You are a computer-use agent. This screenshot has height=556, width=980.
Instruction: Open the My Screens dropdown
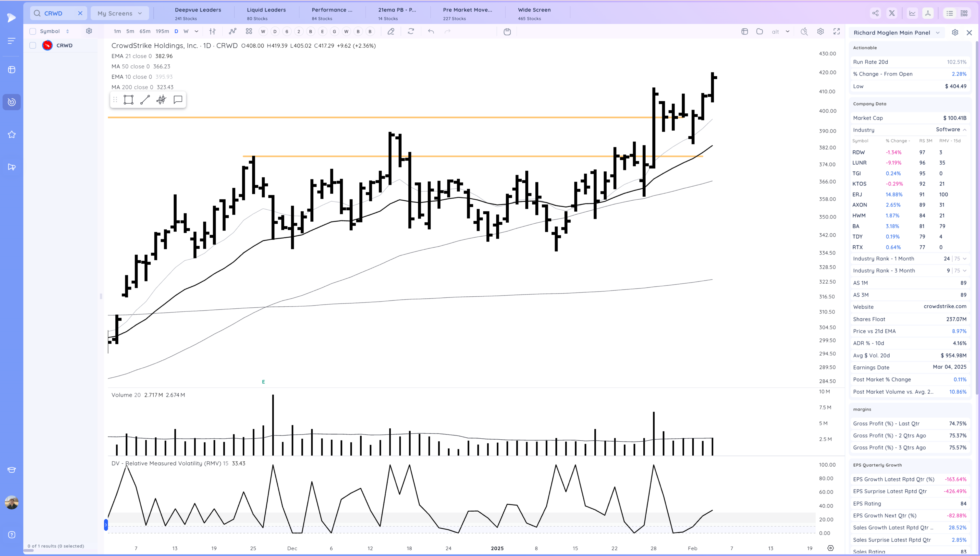[120, 13]
